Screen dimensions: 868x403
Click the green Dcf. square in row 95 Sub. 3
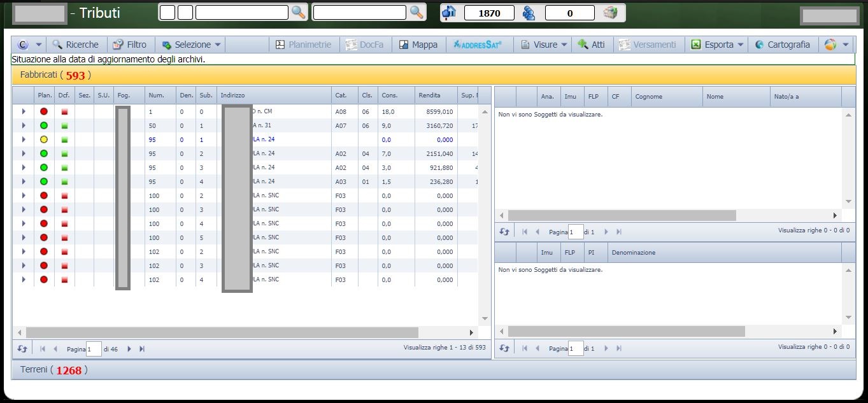[x=64, y=167]
